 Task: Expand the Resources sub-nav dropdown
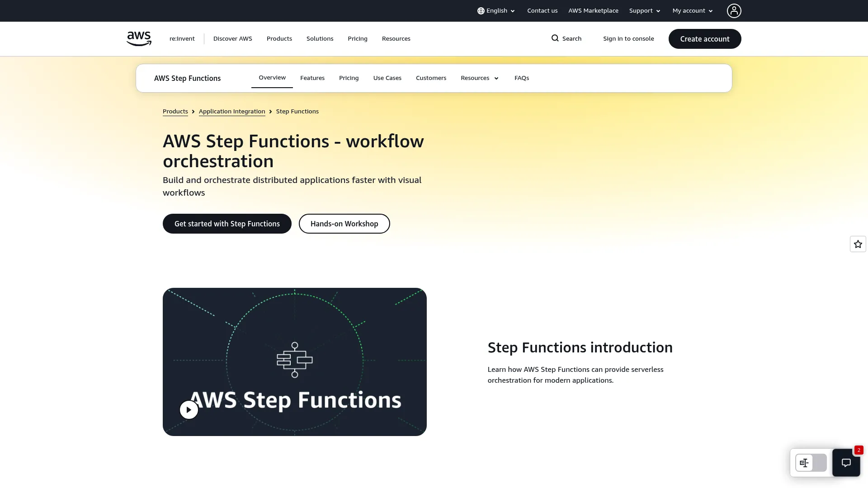point(480,78)
